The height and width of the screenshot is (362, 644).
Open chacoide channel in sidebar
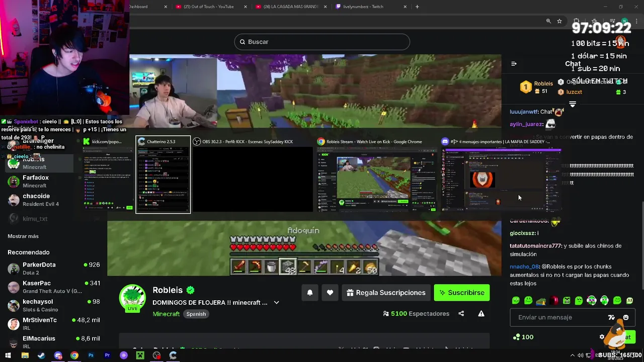[x=40, y=200]
